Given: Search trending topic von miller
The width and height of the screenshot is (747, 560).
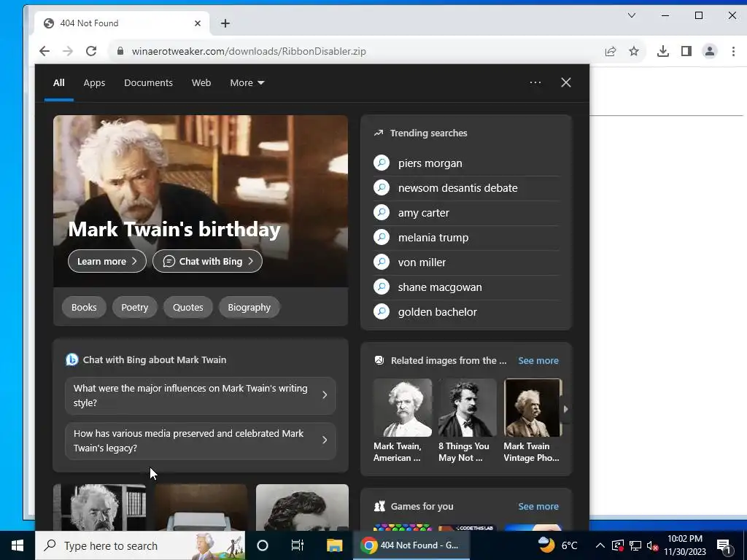Looking at the screenshot, I should [x=466, y=262].
